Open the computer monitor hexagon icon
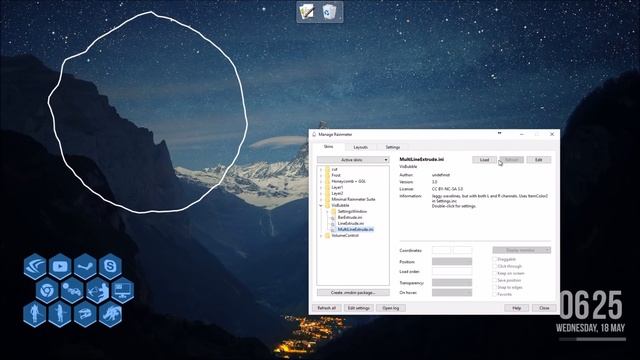 (x=123, y=291)
